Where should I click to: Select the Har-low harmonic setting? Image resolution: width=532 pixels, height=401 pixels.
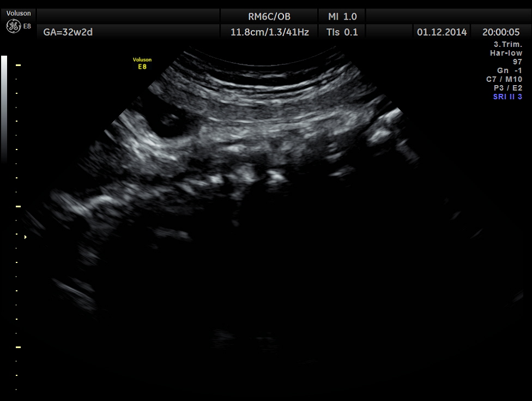[x=506, y=53]
